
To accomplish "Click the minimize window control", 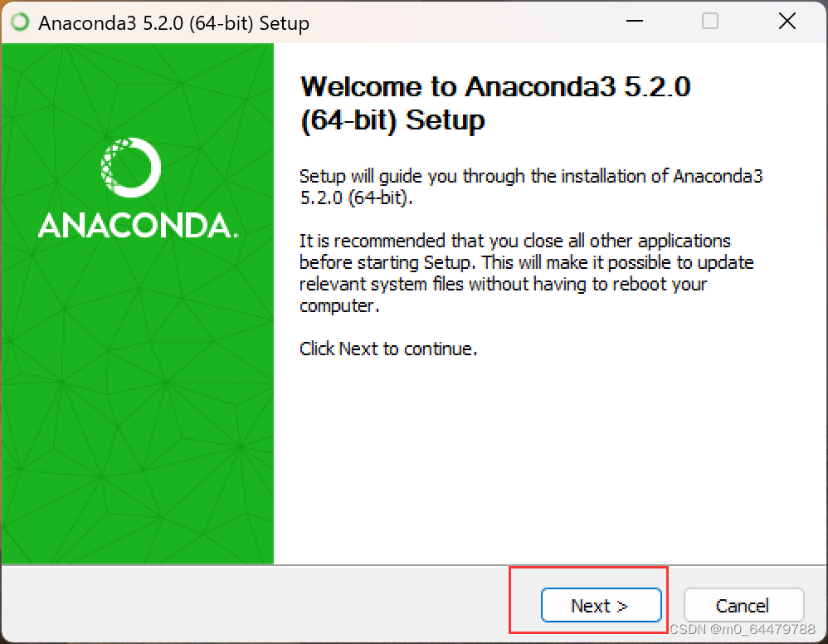I will (x=634, y=22).
